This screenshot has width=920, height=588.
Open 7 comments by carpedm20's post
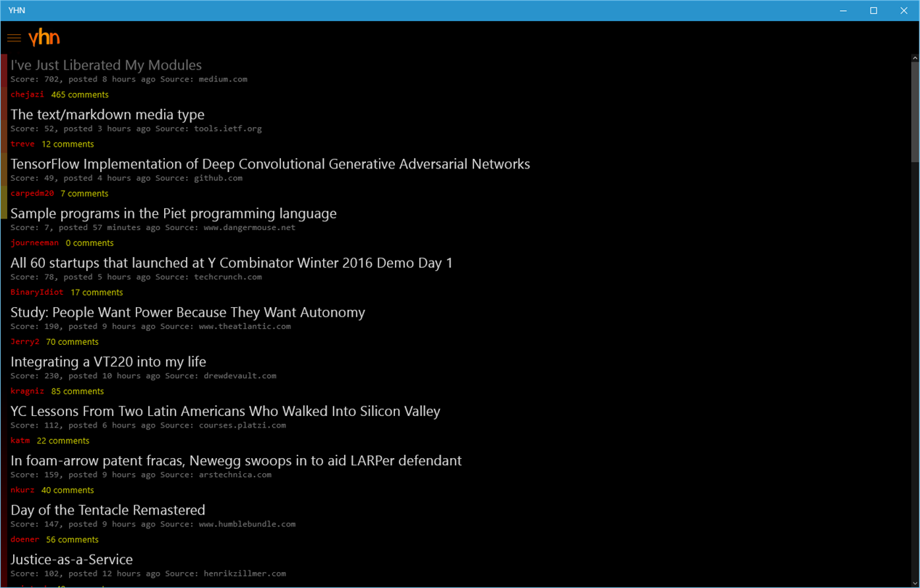pos(84,193)
